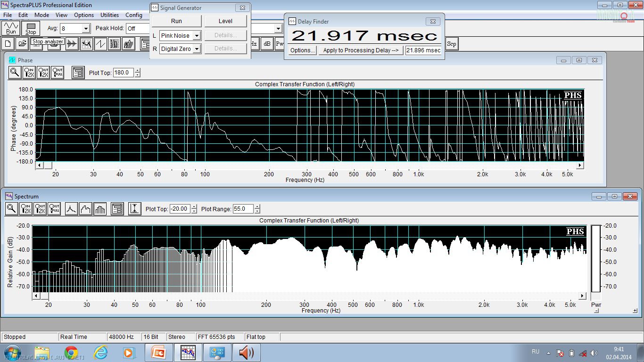This screenshot has height=362, width=644.
Task: Open the Utilities menu
Action: (110, 15)
